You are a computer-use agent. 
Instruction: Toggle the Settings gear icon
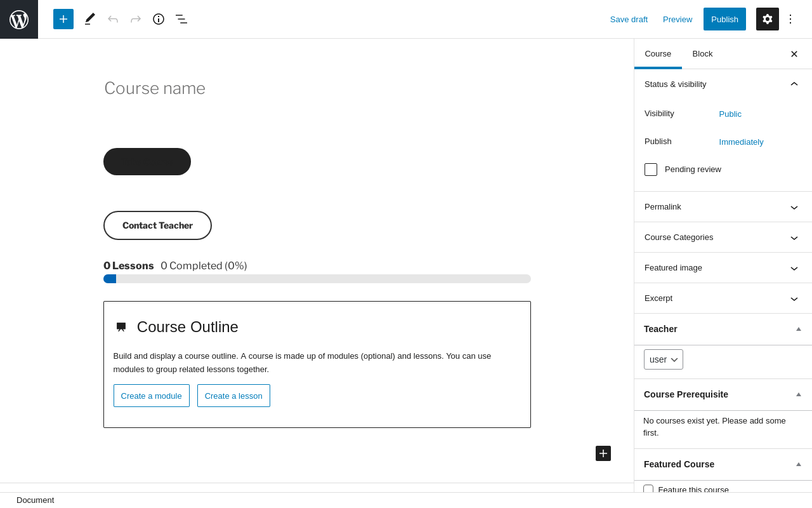[x=768, y=19]
